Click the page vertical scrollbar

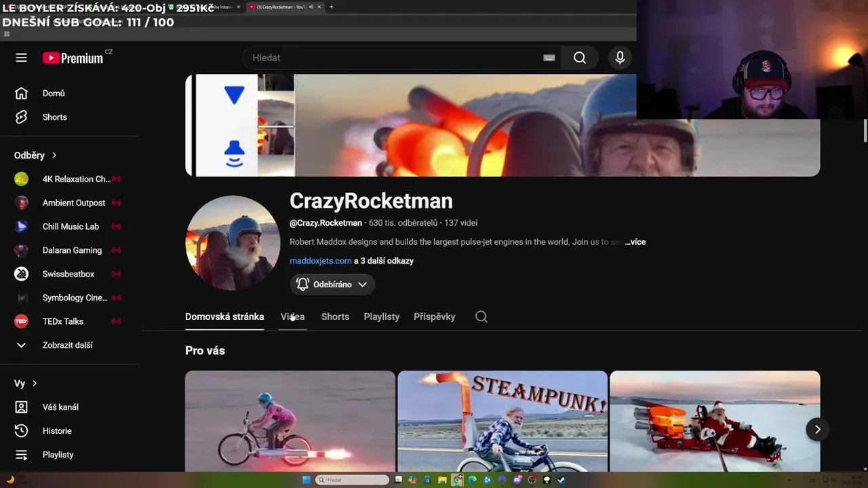pyautogui.click(x=864, y=131)
